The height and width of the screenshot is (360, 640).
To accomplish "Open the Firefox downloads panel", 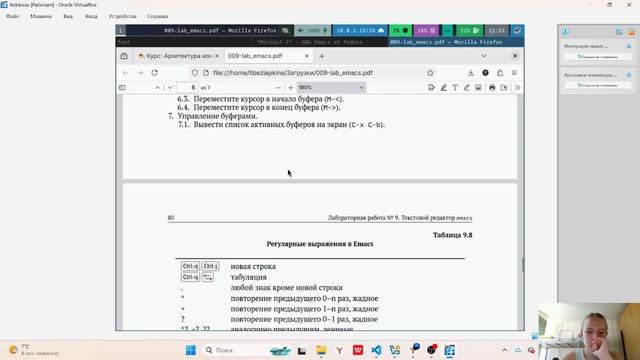I will point(471,73).
